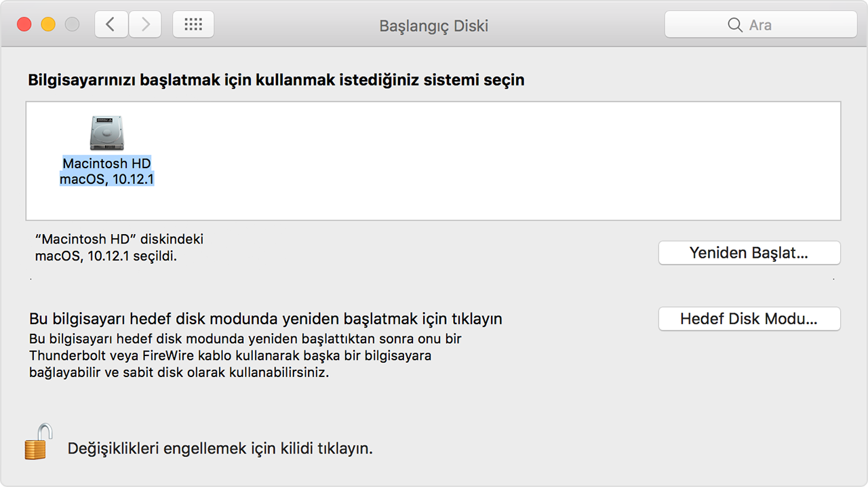Click the "Değişiklikleri engellemek için kilidi tıklayın." text
This screenshot has height=487, width=868.
[220, 448]
